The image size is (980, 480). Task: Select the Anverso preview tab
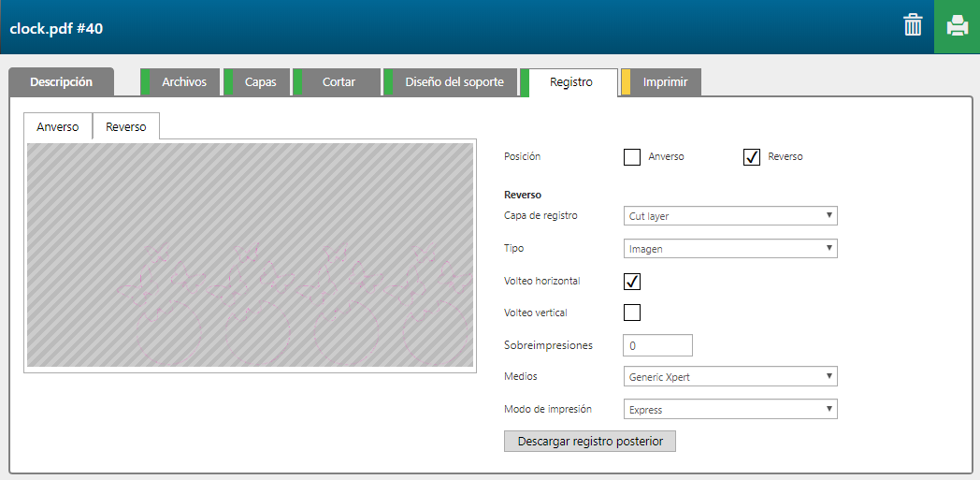pyautogui.click(x=58, y=127)
